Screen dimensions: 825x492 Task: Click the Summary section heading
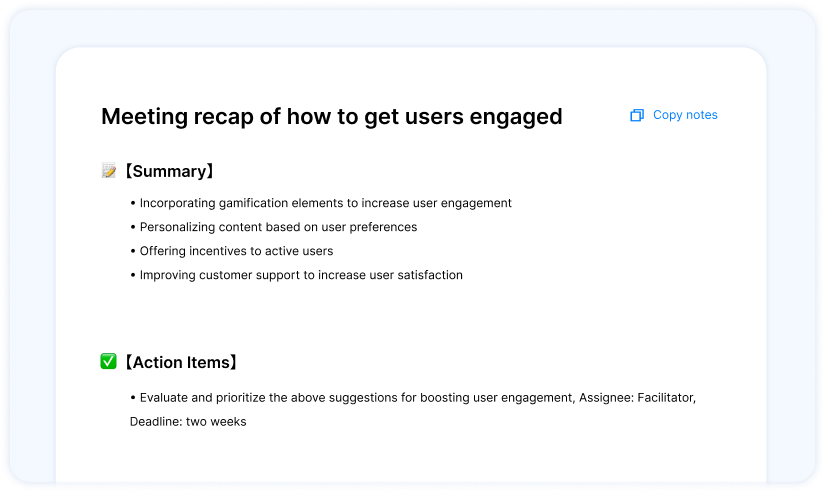(x=169, y=171)
